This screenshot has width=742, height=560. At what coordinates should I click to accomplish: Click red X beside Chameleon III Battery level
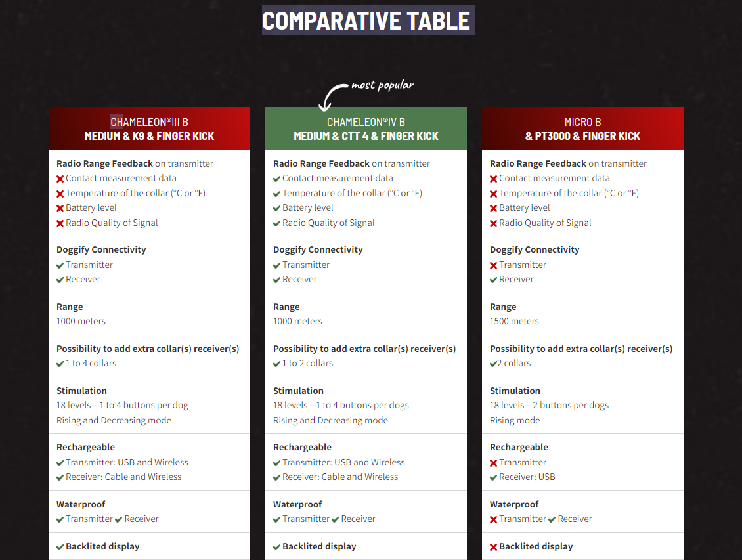coord(60,209)
